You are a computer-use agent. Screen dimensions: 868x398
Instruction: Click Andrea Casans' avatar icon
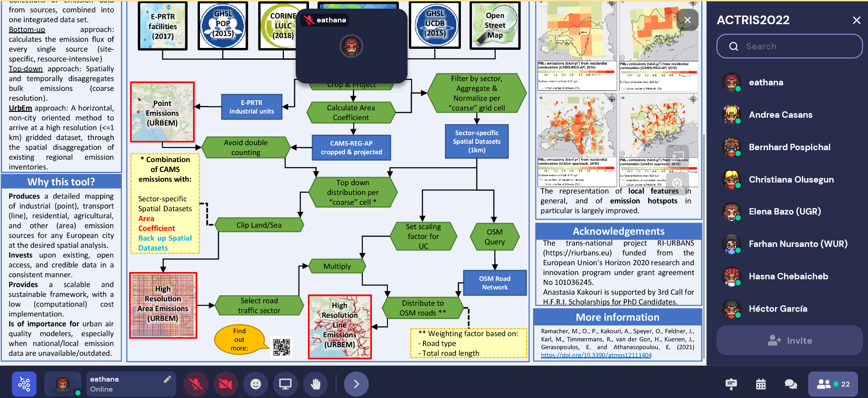pos(731,115)
